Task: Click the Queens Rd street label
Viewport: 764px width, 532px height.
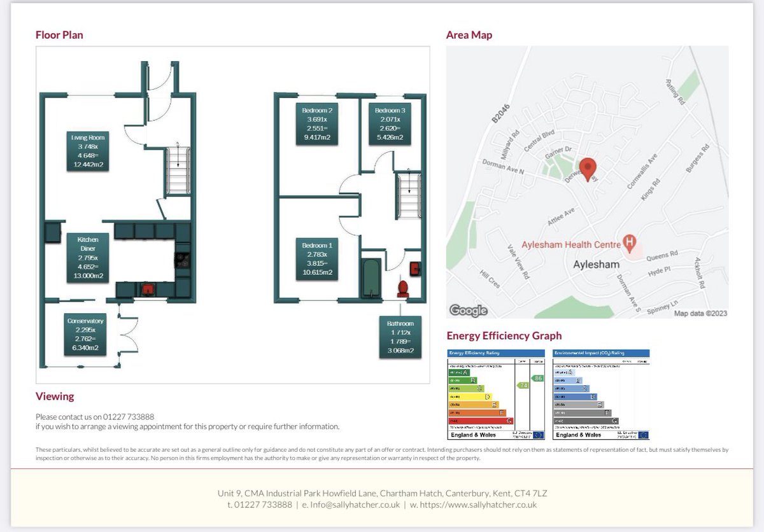Action: [x=662, y=256]
